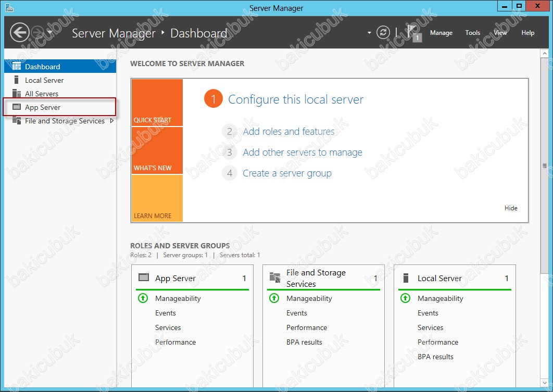Open Events in the App Server tile
The width and height of the screenshot is (553, 392).
(x=166, y=313)
